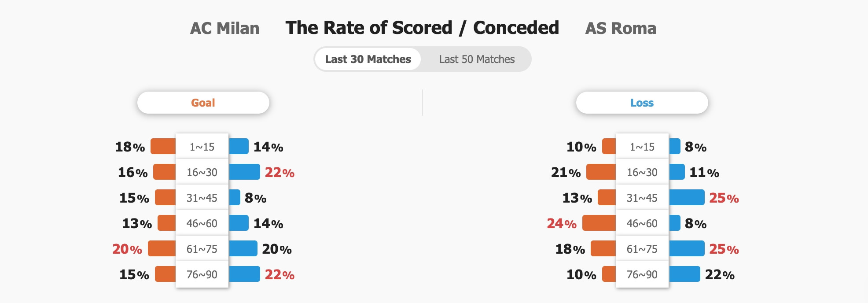Select the Last 30 Matches tab
Image resolution: width=868 pixels, height=303 pixels.
coord(368,59)
